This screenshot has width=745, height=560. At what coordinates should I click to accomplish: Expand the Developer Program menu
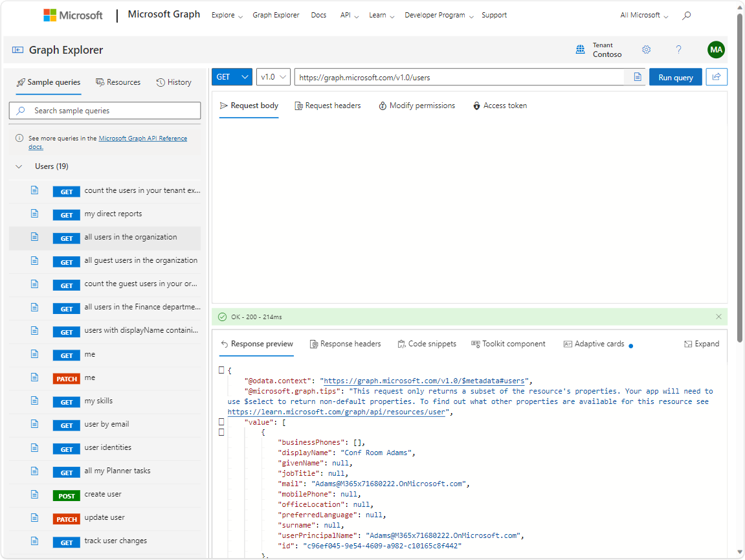coord(439,15)
